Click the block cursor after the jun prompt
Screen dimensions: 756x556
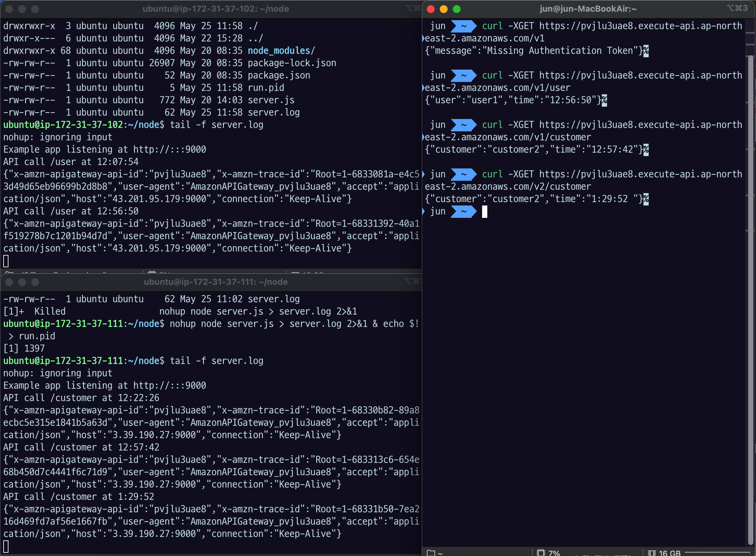pyautogui.click(x=485, y=212)
